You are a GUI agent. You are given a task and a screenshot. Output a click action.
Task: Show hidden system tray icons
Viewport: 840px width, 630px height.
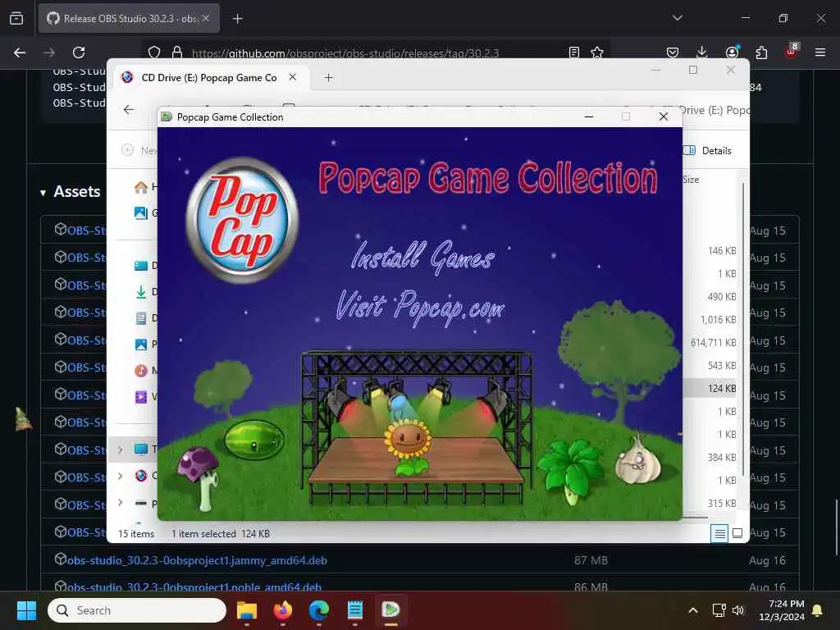[x=692, y=610]
